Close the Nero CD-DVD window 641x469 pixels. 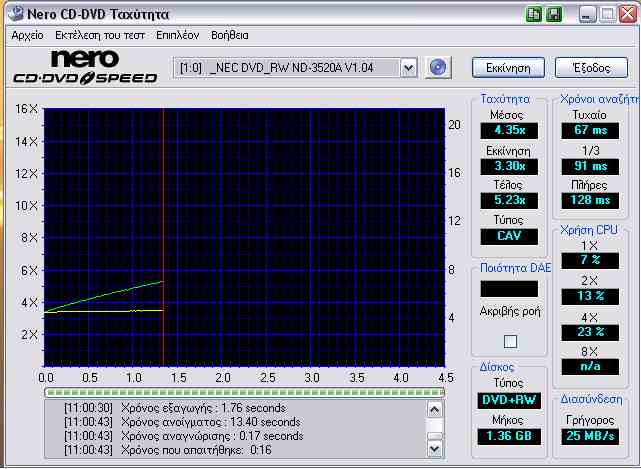coord(628,15)
